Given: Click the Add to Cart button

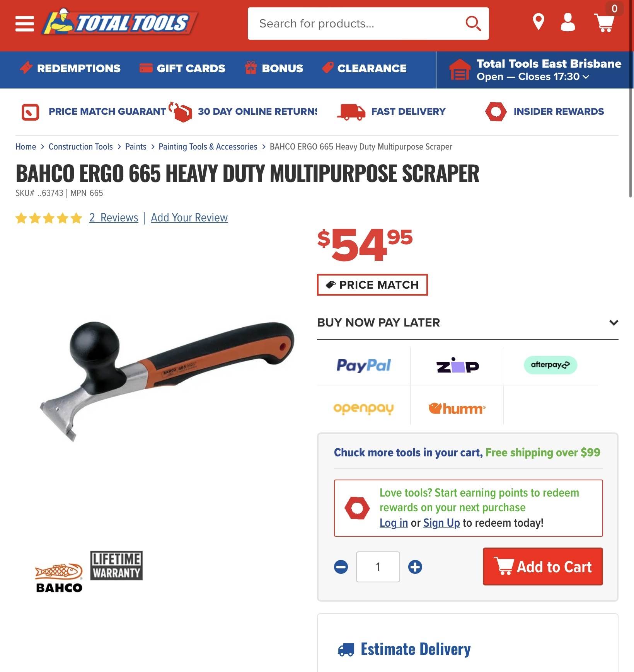Looking at the screenshot, I should 543,567.
